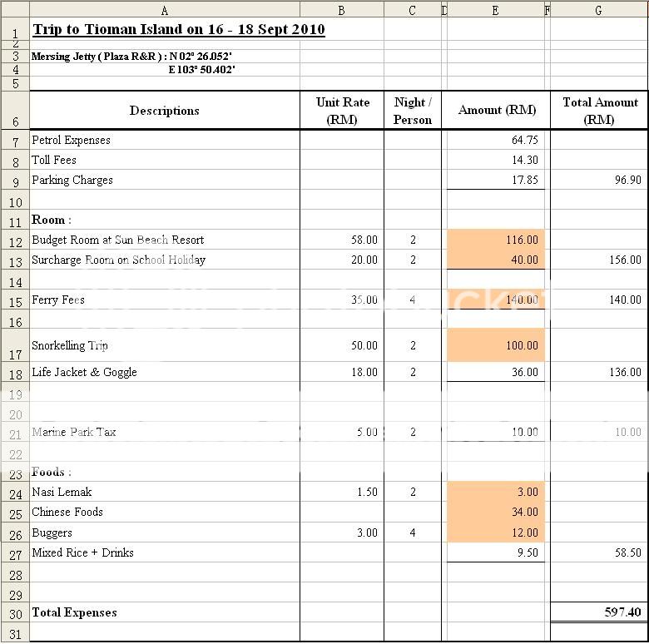Click the Toll Fees cell

tap(165, 160)
